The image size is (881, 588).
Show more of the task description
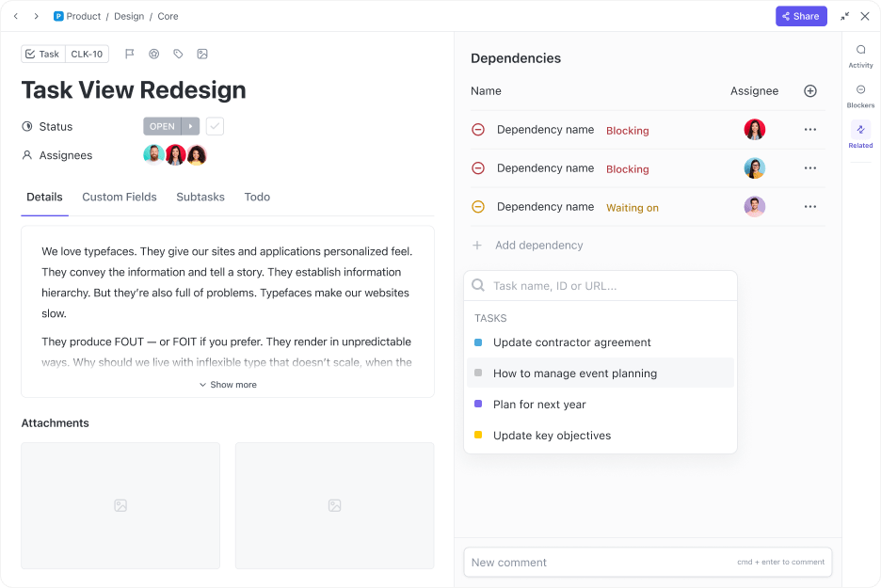click(228, 384)
